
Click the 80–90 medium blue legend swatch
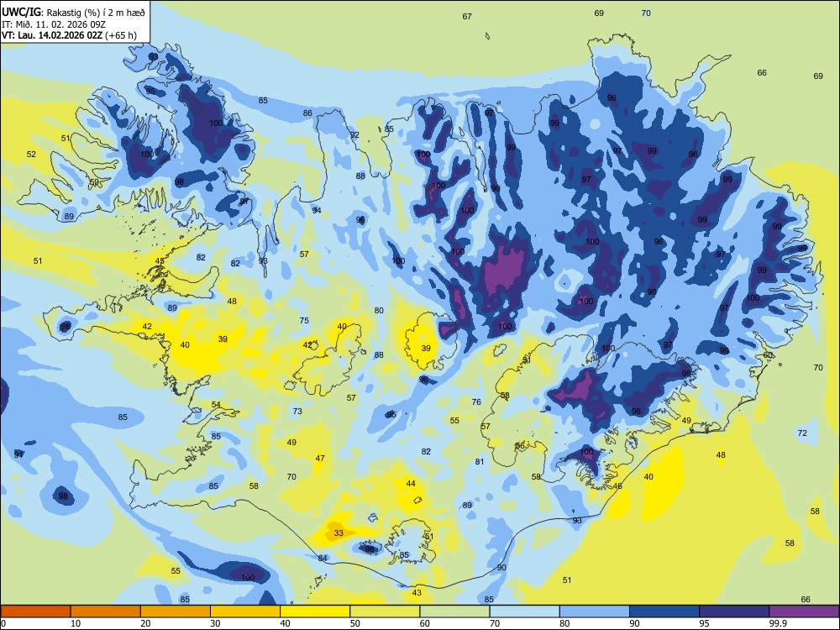[595, 612]
